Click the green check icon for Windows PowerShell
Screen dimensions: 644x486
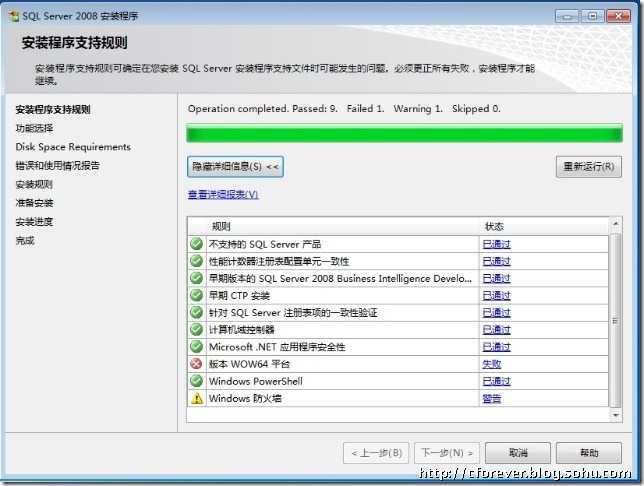[x=197, y=381]
